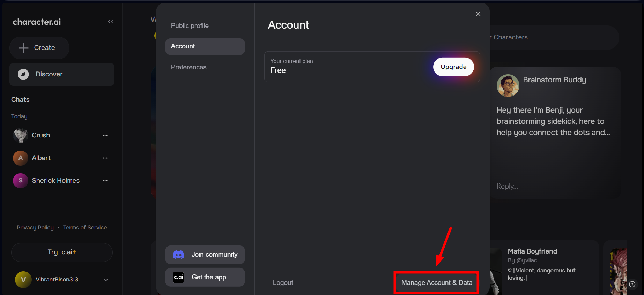Open the Crush chat avatar

point(21,135)
